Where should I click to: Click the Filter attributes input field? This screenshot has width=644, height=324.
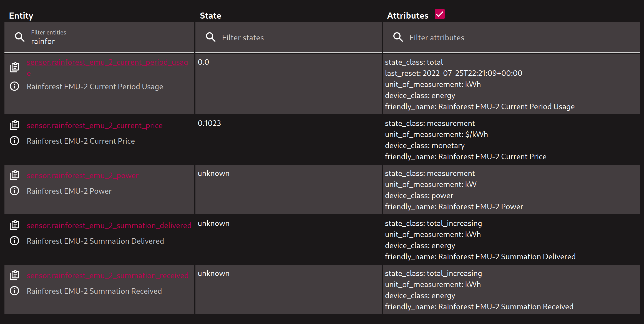[472, 37]
